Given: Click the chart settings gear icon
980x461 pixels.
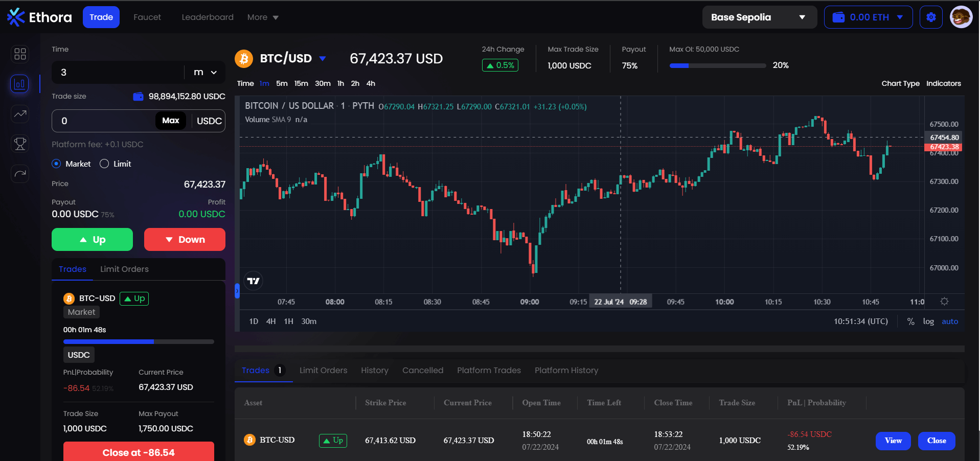Looking at the screenshot, I should (x=944, y=302).
